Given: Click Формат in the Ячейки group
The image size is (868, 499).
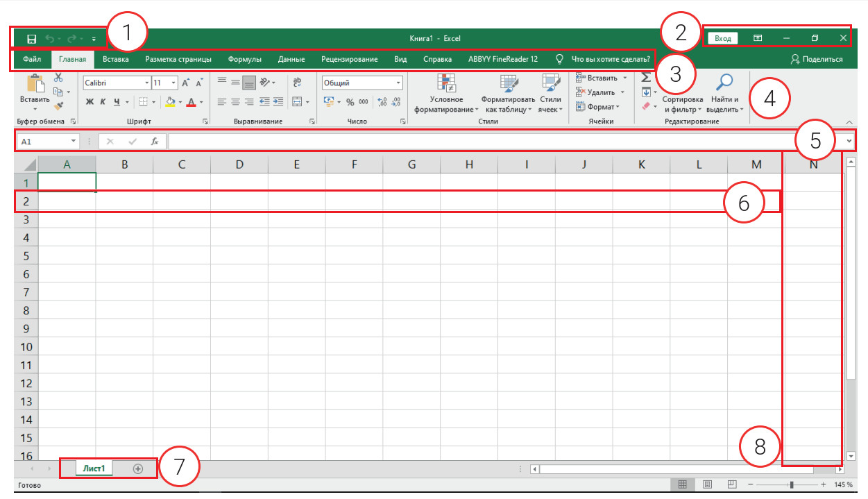Looking at the screenshot, I should [x=597, y=107].
